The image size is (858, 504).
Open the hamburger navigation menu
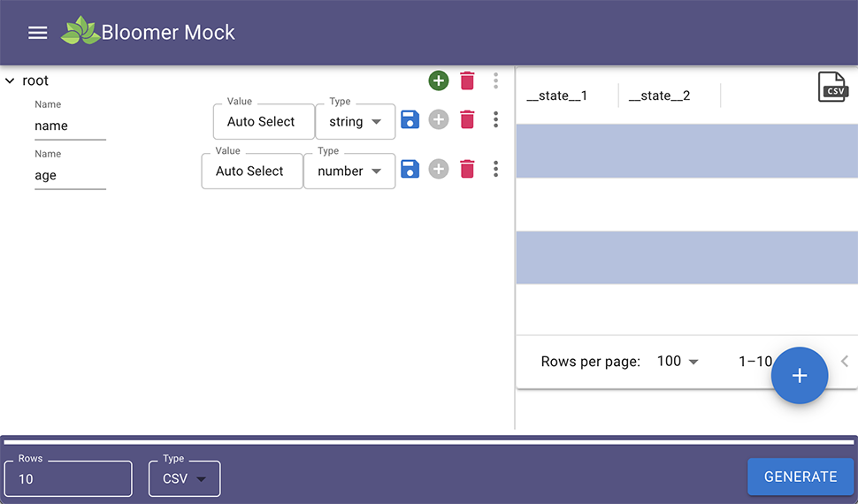click(x=38, y=33)
